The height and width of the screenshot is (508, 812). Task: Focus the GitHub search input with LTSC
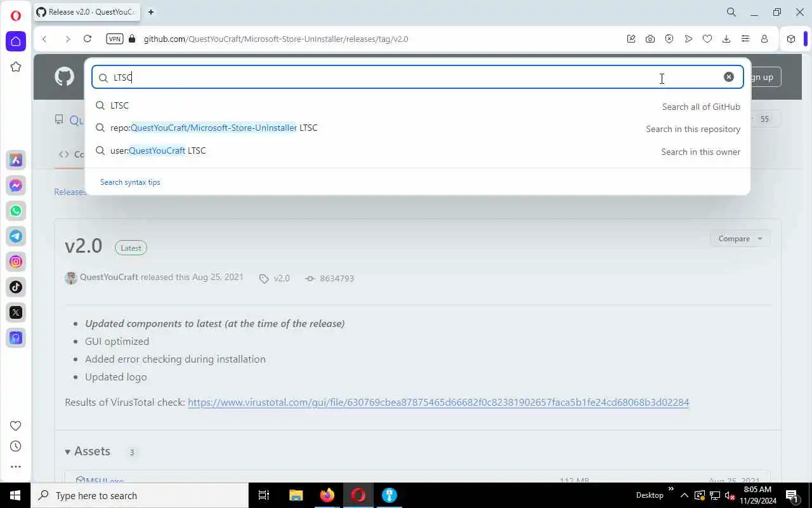(417, 77)
